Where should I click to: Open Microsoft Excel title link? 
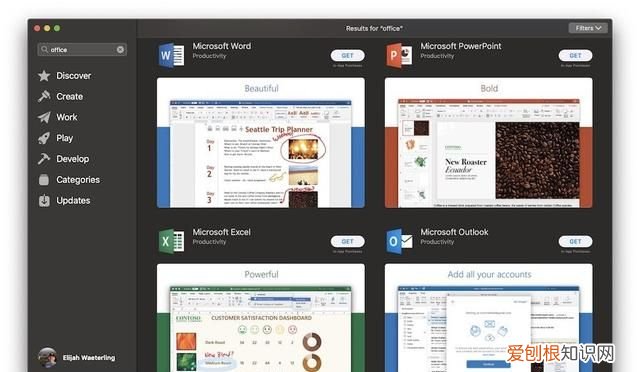(x=222, y=232)
